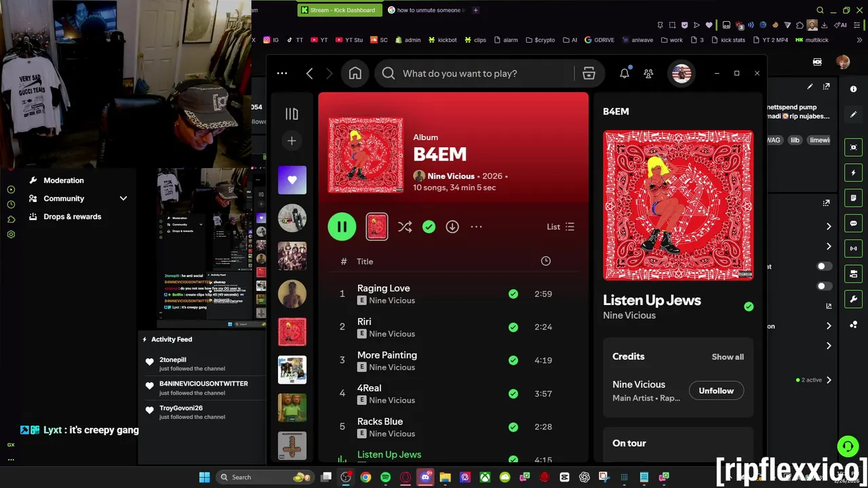Viewport: 868px width, 488px height.
Task: Create a new playlist with plus icon
Action: pyautogui.click(x=292, y=141)
